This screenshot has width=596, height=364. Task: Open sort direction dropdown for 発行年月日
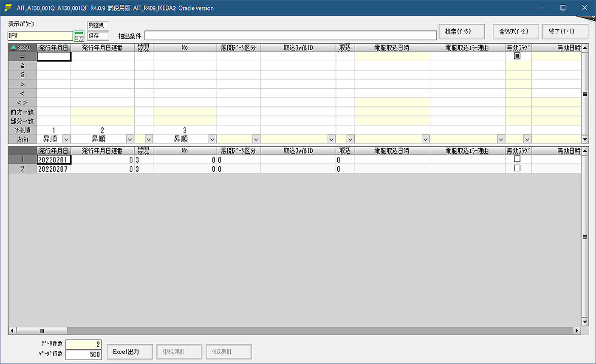coord(66,139)
